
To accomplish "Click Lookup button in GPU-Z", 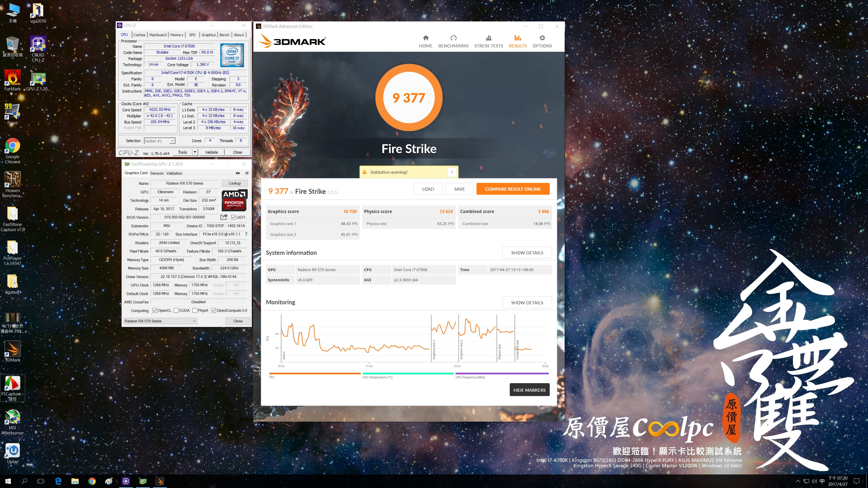I will tap(235, 183).
